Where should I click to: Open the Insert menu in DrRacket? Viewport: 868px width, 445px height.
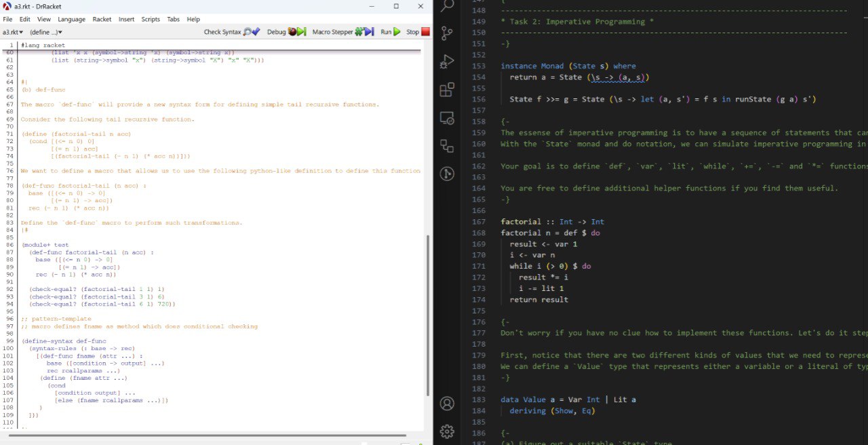click(126, 19)
